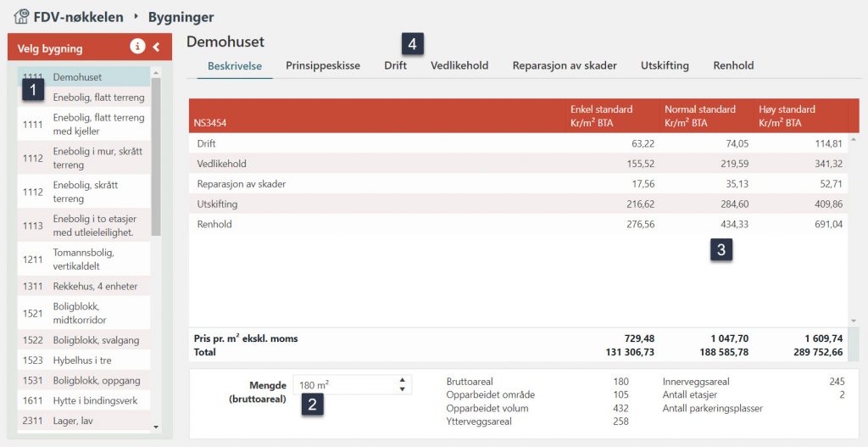Switch to the Renhold tab
This screenshot has height=447, width=868.
click(733, 65)
